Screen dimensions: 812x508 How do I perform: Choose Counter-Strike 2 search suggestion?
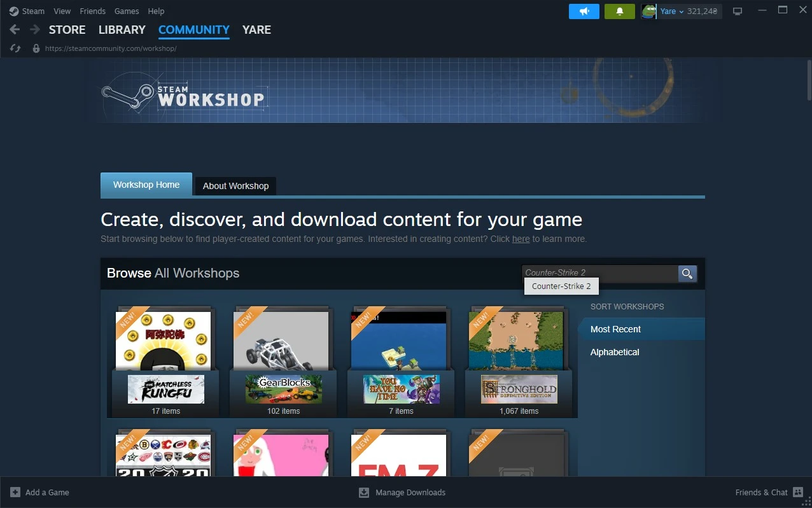click(x=561, y=286)
